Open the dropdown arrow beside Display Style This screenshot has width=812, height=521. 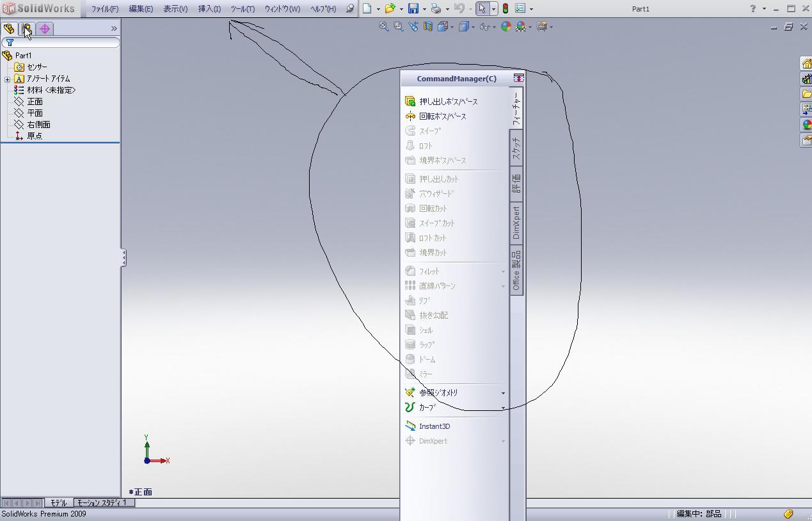pyautogui.click(x=474, y=27)
